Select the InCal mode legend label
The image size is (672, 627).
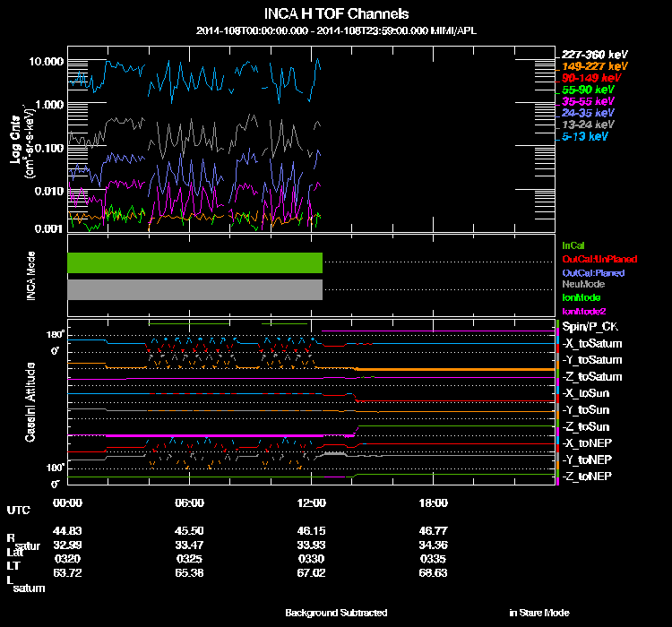pos(573,245)
